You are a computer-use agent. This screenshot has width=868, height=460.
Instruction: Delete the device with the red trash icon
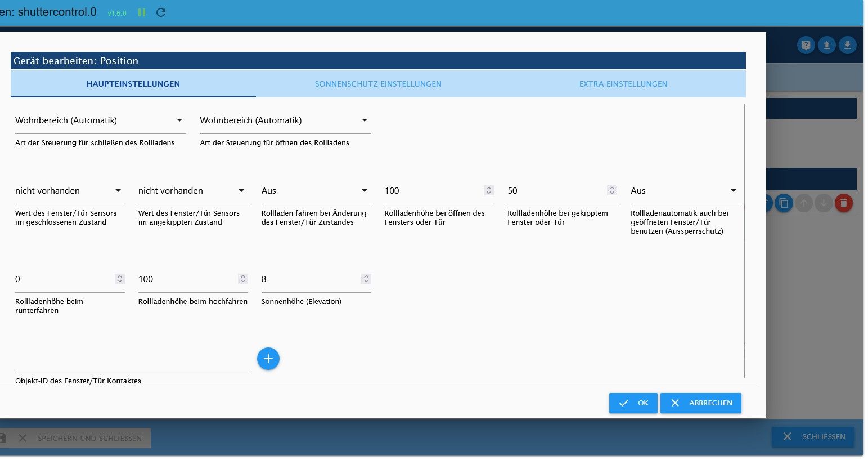click(844, 203)
